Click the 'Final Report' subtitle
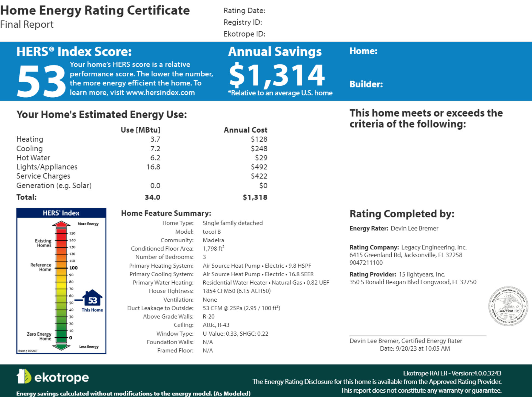This screenshot has height=397, width=532. 27,24
